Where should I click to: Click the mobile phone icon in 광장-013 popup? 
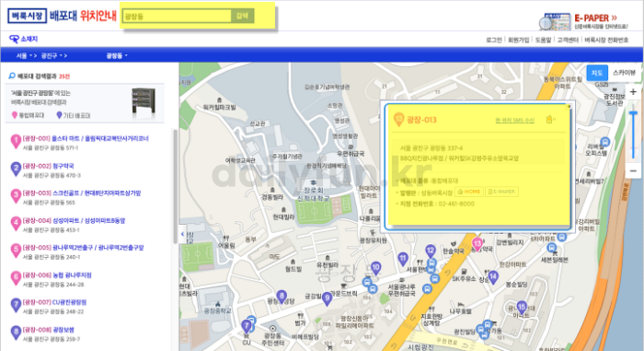coord(550,120)
